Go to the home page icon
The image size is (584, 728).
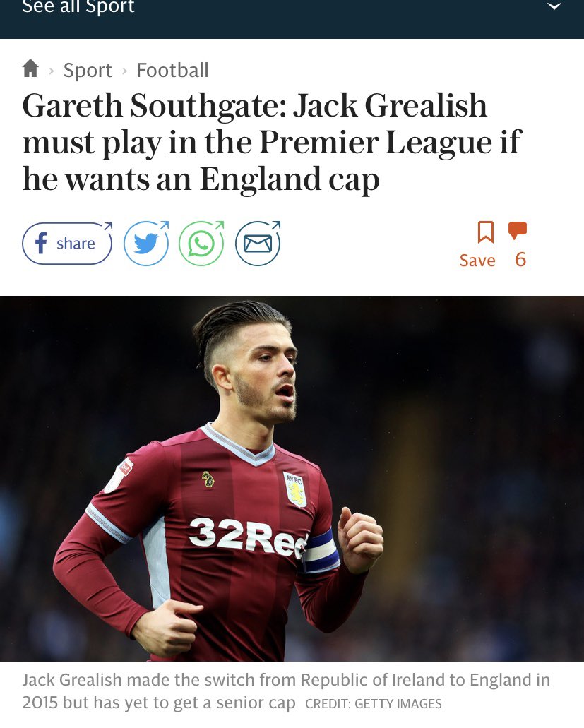(x=30, y=68)
